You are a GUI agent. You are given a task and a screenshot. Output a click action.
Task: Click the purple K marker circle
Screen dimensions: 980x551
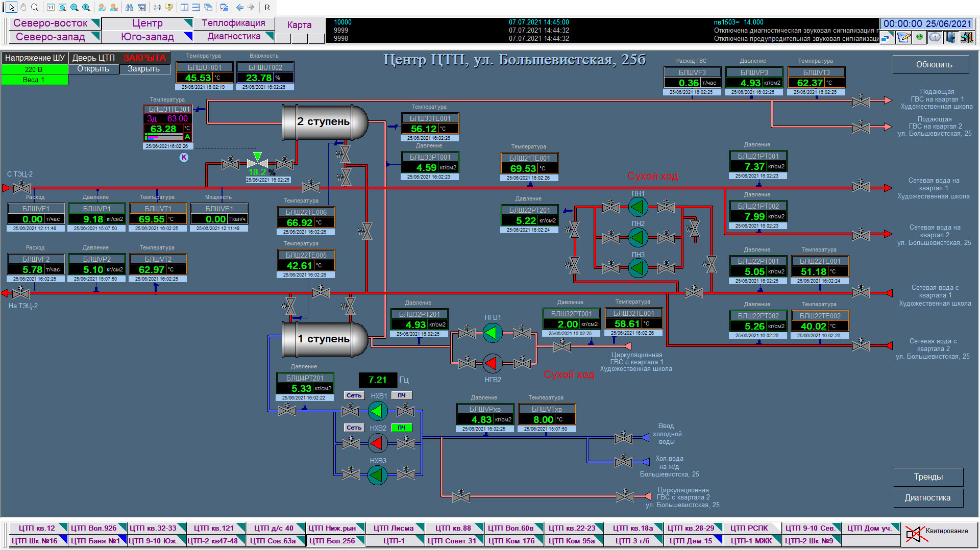[184, 157]
